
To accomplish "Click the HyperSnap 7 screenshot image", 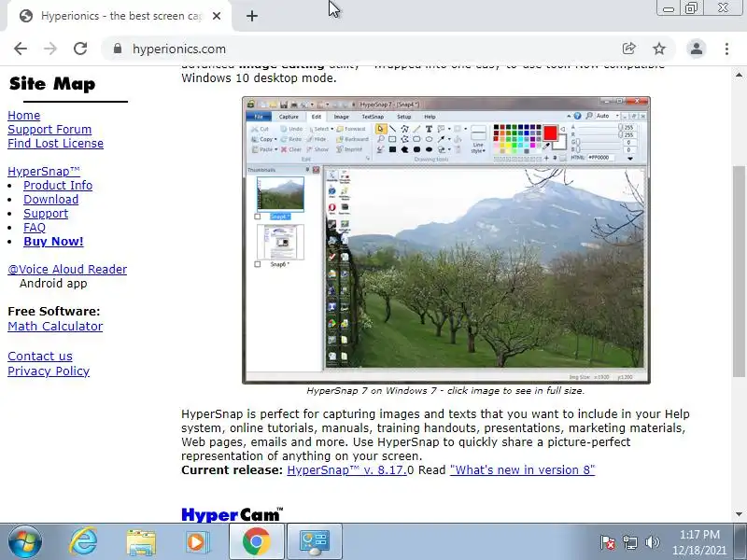I will coord(446,241).
